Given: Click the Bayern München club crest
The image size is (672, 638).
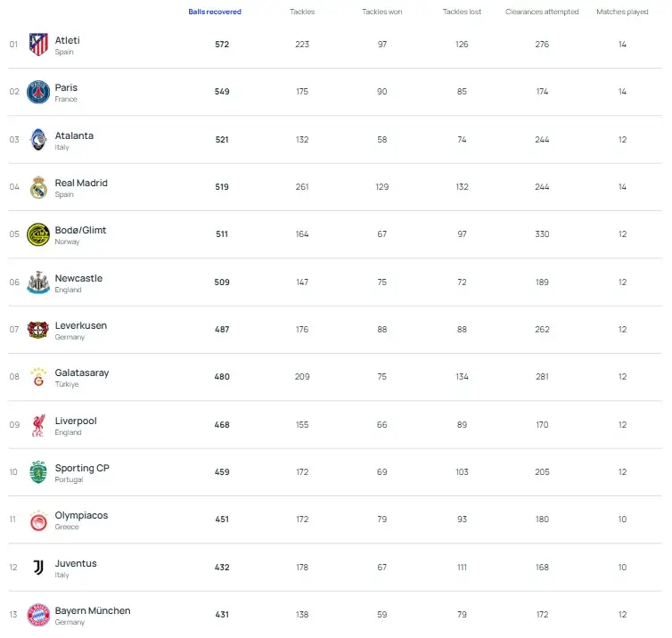Looking at the screenshot, I should pyautogui.click(x=38, y=615).
